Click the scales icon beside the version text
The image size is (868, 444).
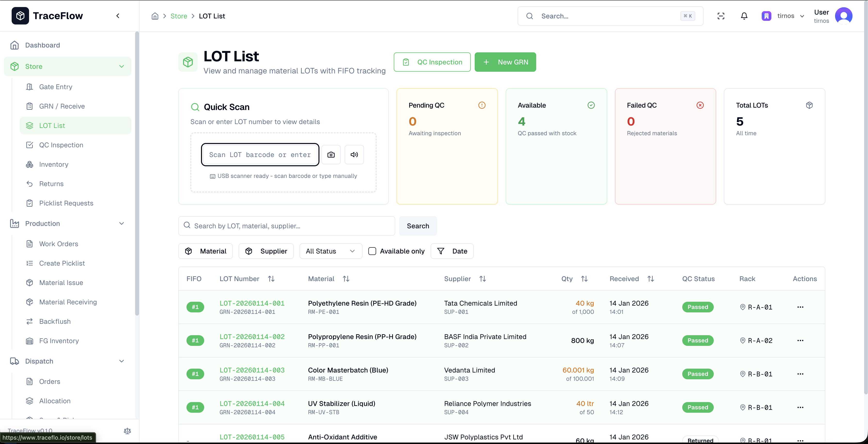[127, 431]
